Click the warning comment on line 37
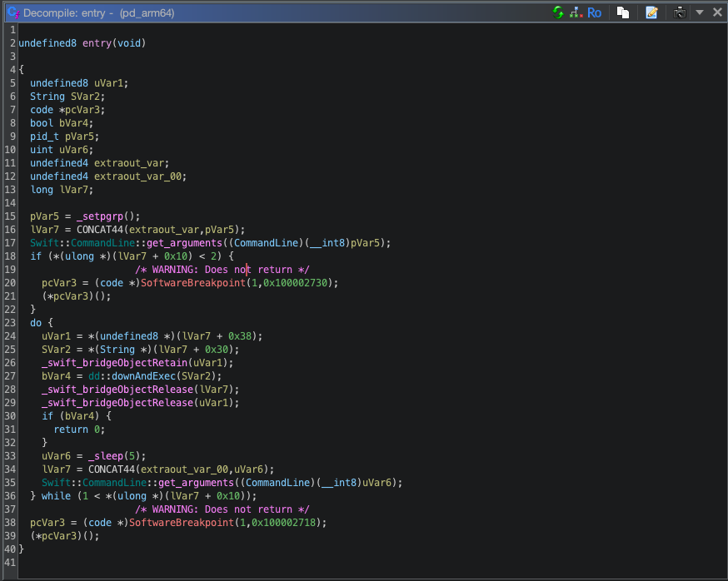728x581 pixels. click(222, 509)
